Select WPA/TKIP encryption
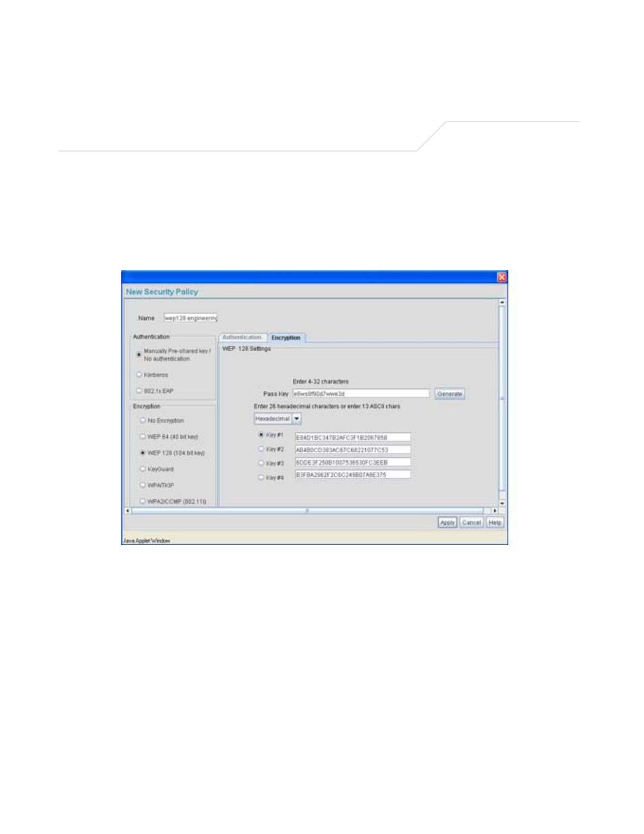This screenshot has height=834, width=644. [x=142, y=485]
